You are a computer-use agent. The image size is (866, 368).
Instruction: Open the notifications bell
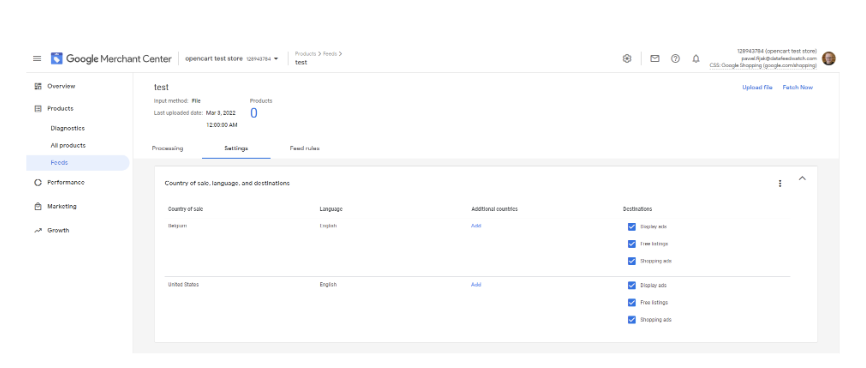[x=696, y=59]
